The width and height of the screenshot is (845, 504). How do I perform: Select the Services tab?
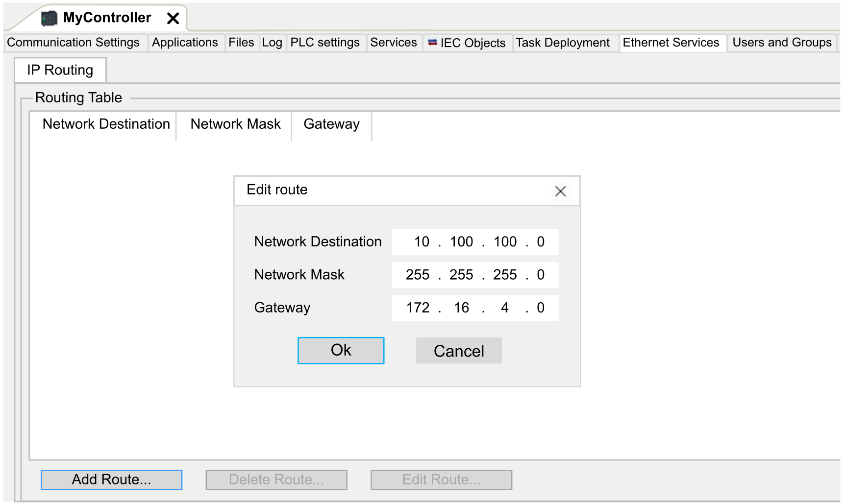(394, 43)
